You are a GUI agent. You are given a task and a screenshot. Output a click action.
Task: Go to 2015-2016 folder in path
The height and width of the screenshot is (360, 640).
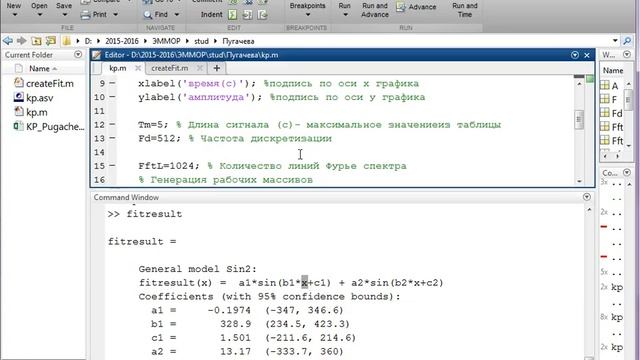point(122,41)
